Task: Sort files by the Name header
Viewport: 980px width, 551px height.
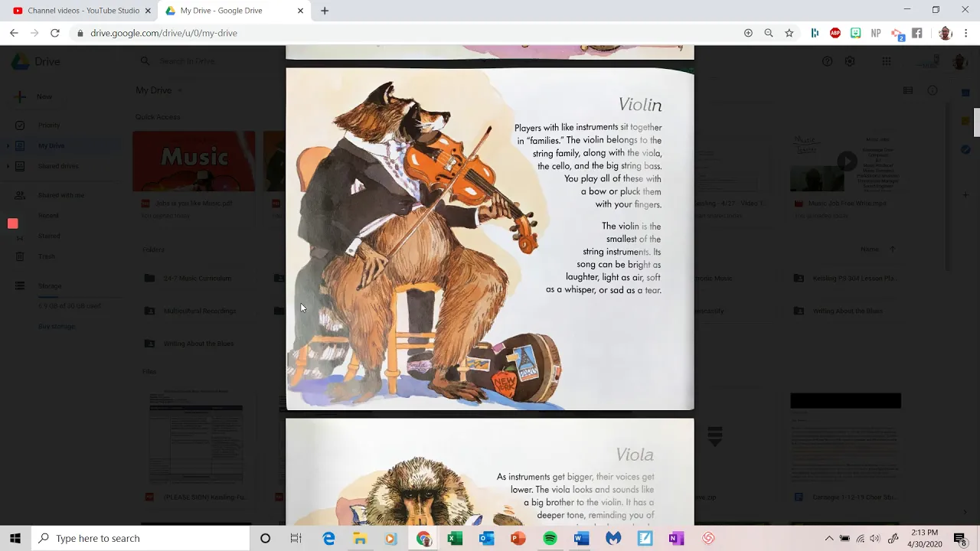Action: (869, 249)
